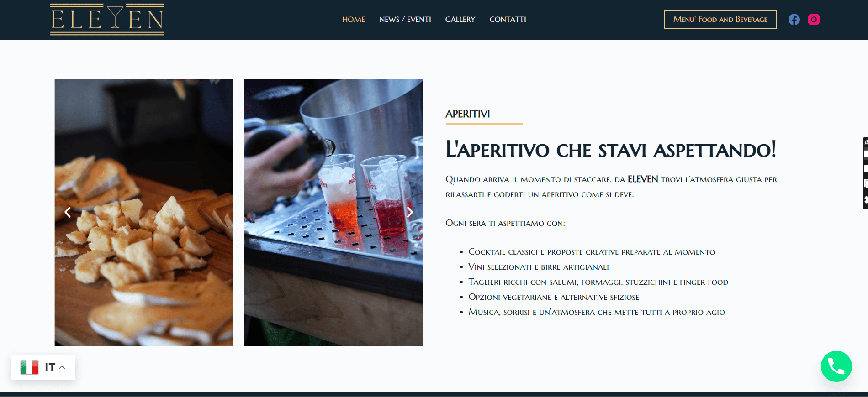Open the Instagram profile icon
This screenshot has height=397, width=868.
tap(814, 19)
